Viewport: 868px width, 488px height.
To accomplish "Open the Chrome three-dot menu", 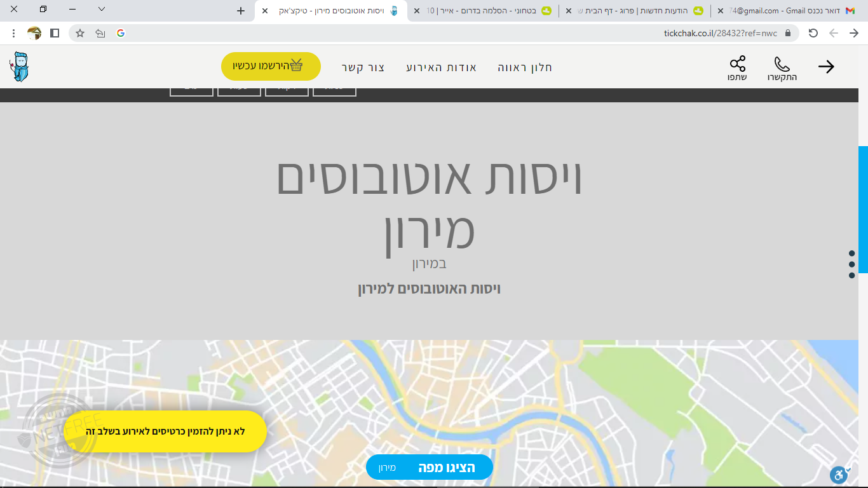I will click(14, 33).
